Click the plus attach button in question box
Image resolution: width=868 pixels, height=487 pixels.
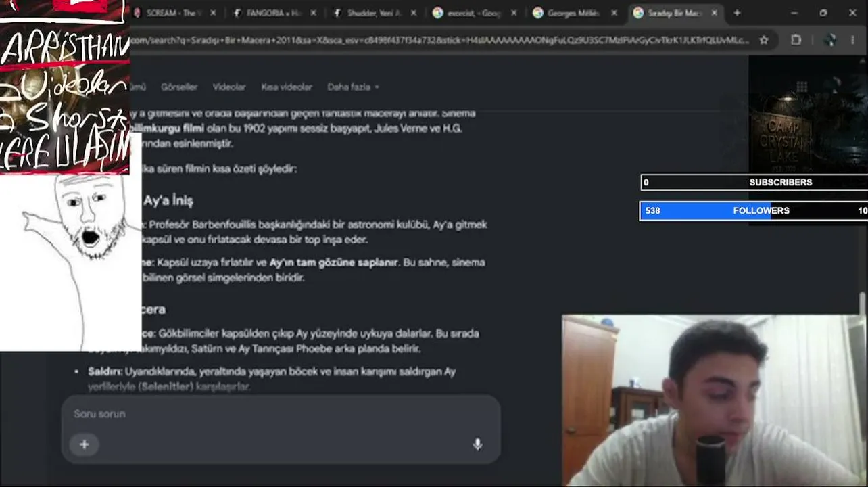click(84, 444)
